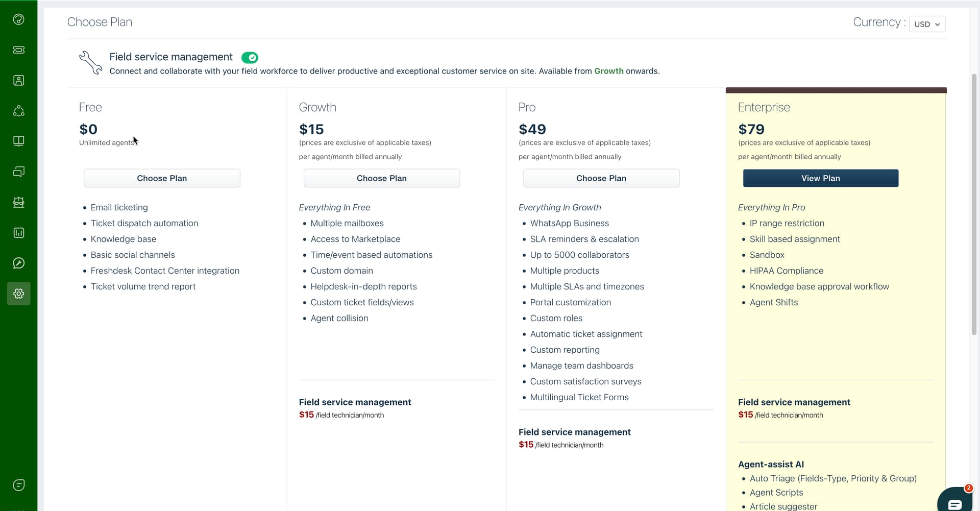Screen dimensions: 980x511
Task: Open the triangular nodes sidebar icon
Action: click(x=18, y=111)
